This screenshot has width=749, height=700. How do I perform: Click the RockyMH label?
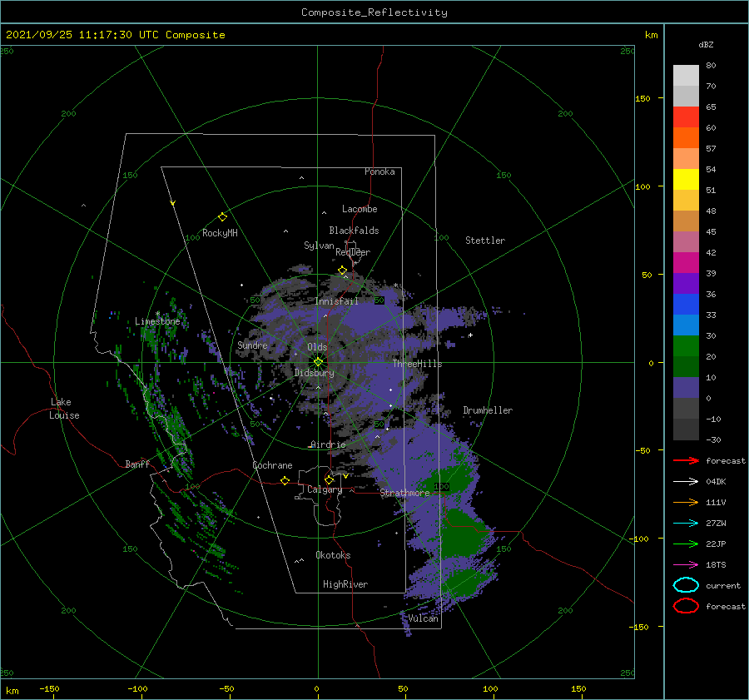pyautogui.click(x=220, y=233)
